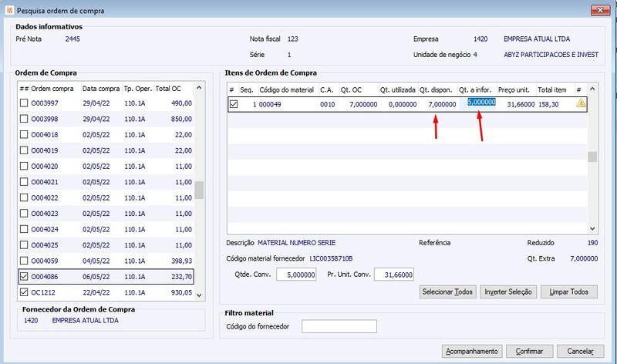The width and height of the screenshot is (617, 364).
Task: Tick the checkbox for order O004059
Action: point(24,261)
